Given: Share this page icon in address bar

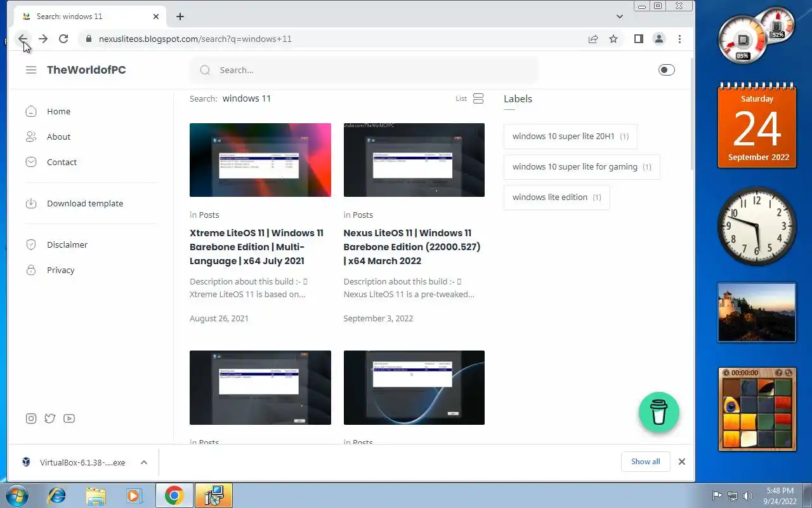Looking at the screenshot, I should coord(593,39).
